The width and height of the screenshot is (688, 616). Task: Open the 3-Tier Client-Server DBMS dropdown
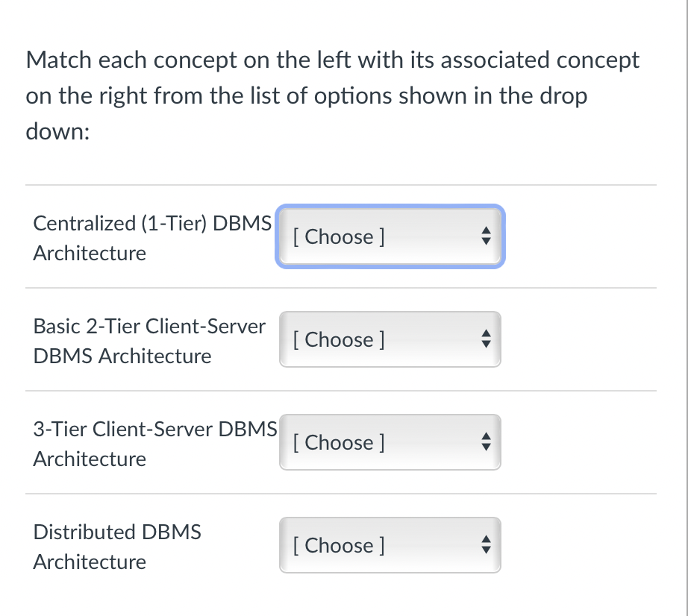390,442
